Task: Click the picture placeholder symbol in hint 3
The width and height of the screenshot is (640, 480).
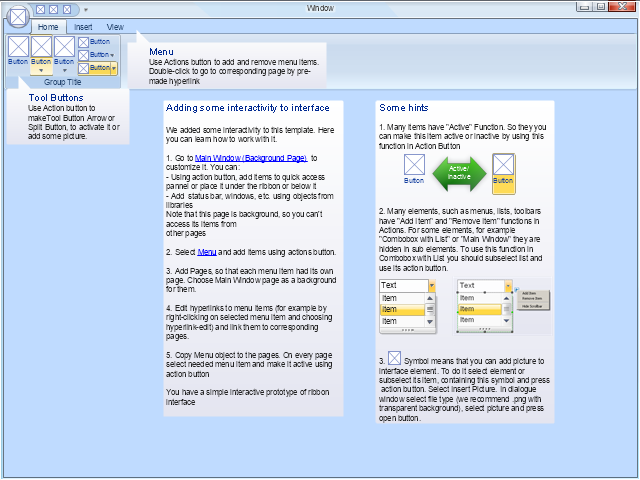Action: point(394,358)
